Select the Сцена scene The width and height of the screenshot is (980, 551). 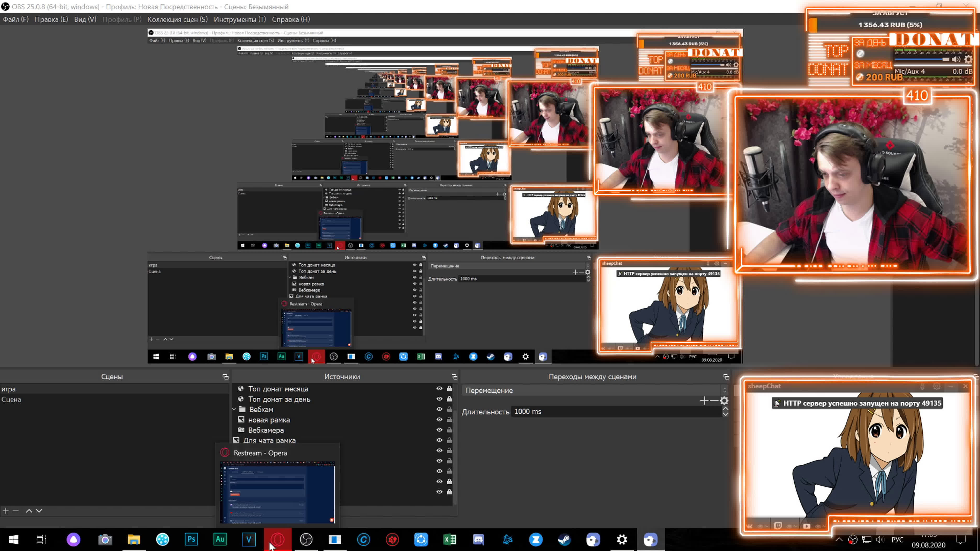[x=114, y=399]
